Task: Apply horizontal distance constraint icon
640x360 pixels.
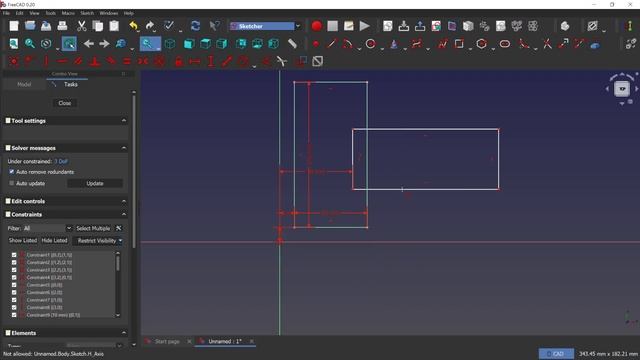Action: tap(195, 61)
